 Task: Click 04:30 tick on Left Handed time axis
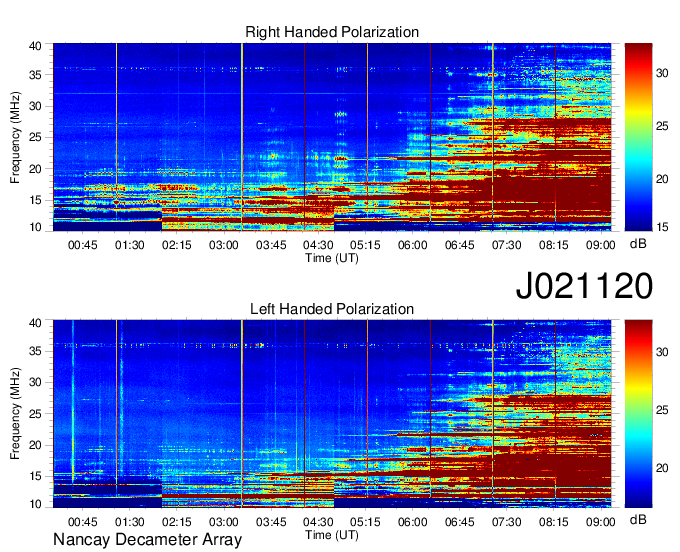tap(318, 522)
